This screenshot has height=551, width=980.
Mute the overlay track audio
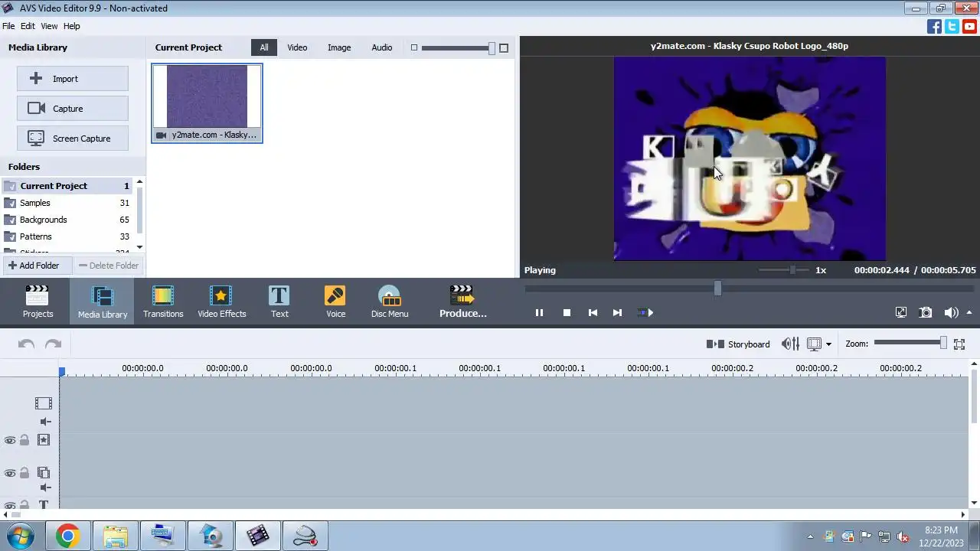(x=45, y=487)
